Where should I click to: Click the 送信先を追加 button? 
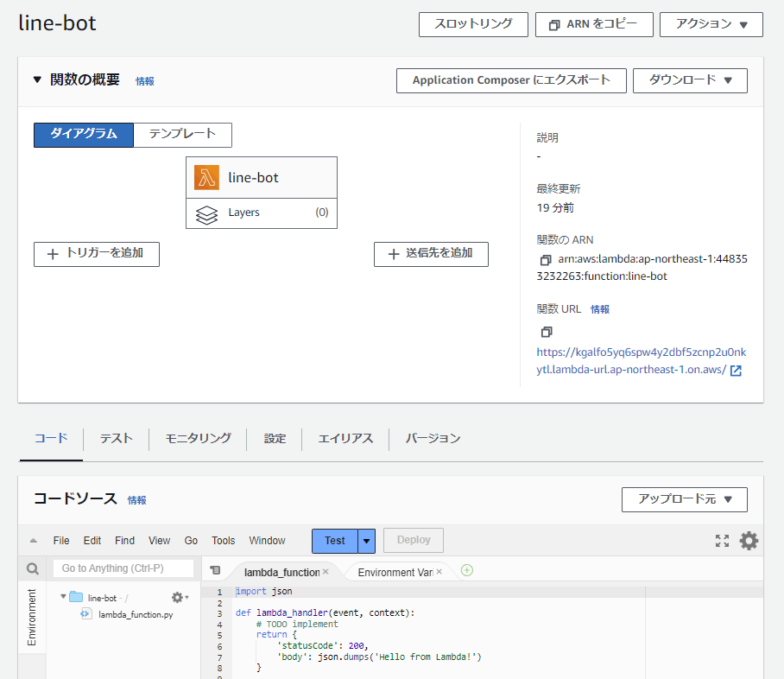tap(431, 254)
